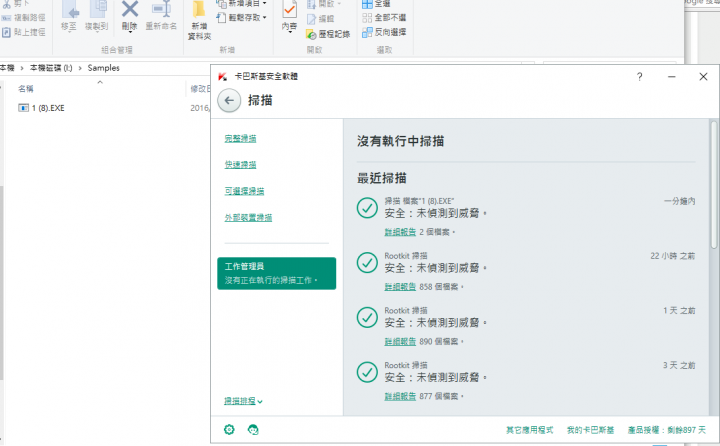The width and height of the screenshot is (720, 446).
Task: Open selective scan (可選擇掃描) section
Action: click(244, 191)
